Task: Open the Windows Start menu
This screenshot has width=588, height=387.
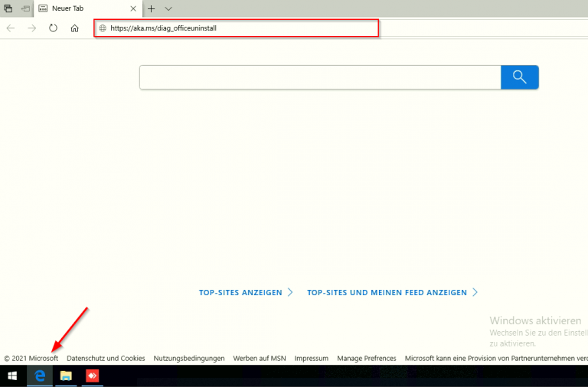Action: [x=12, y=376]
